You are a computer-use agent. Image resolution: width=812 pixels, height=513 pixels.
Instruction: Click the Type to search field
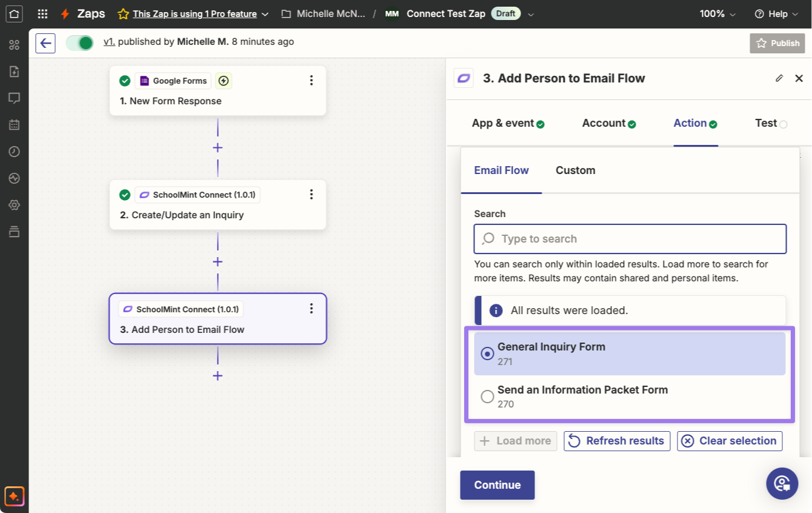coord(630,239)
